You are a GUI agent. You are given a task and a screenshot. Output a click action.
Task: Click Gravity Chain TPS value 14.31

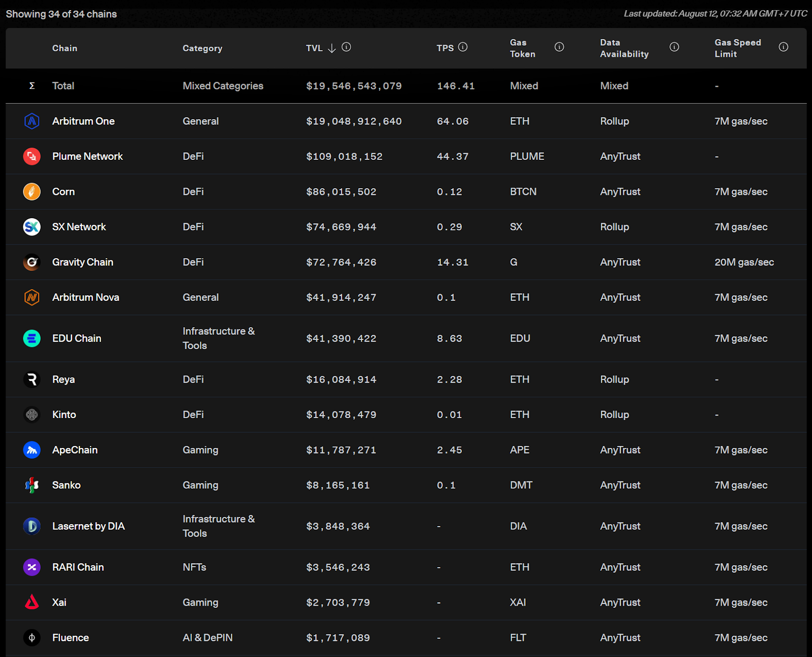pyautogui.click(x=453, y=262)
